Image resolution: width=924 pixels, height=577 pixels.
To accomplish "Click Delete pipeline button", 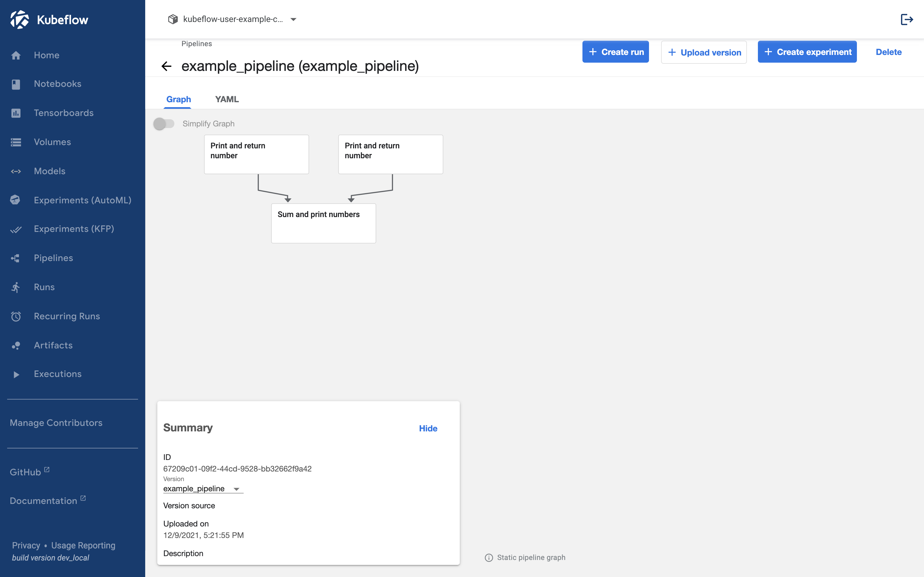I will pyautogui.click(x=889, y=51).
